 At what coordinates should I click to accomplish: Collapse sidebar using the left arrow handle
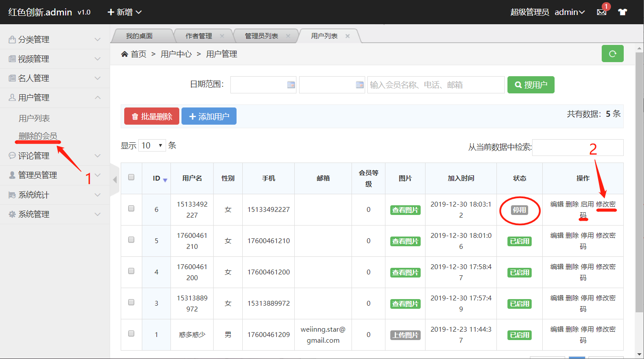click(115, 179)
